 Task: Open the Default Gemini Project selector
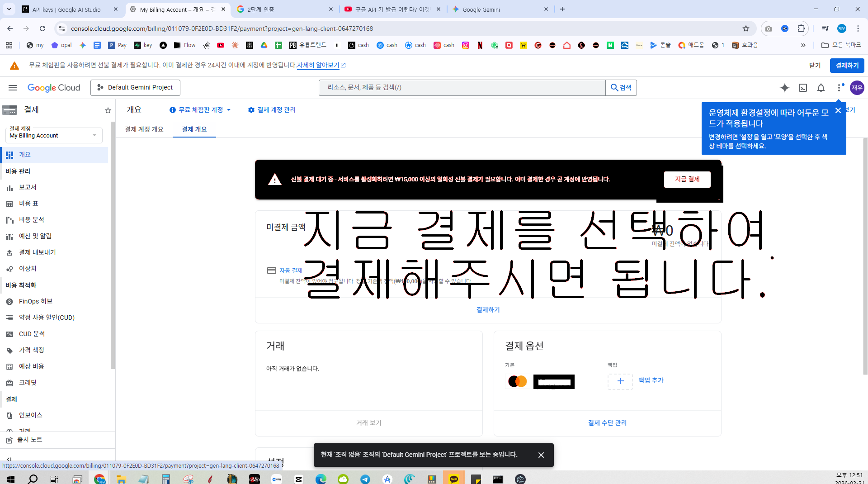click(135, 87)
